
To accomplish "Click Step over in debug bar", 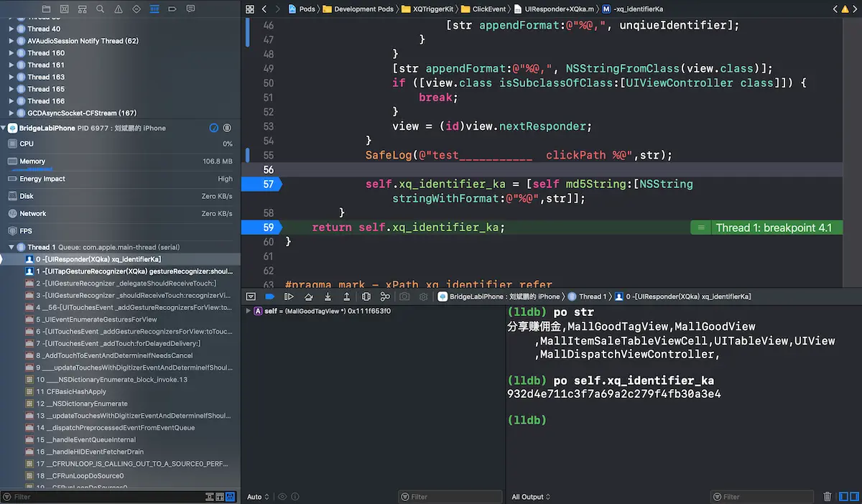I will pos(309,297).
